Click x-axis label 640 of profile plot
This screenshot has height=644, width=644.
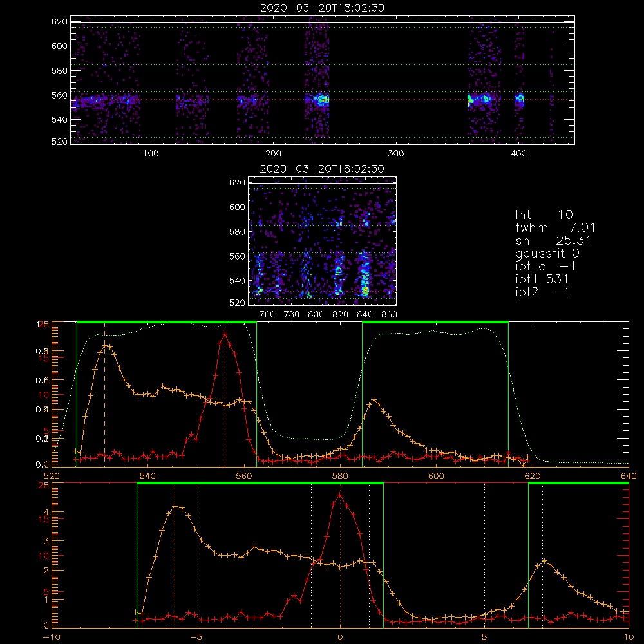(x=629, y=476)
